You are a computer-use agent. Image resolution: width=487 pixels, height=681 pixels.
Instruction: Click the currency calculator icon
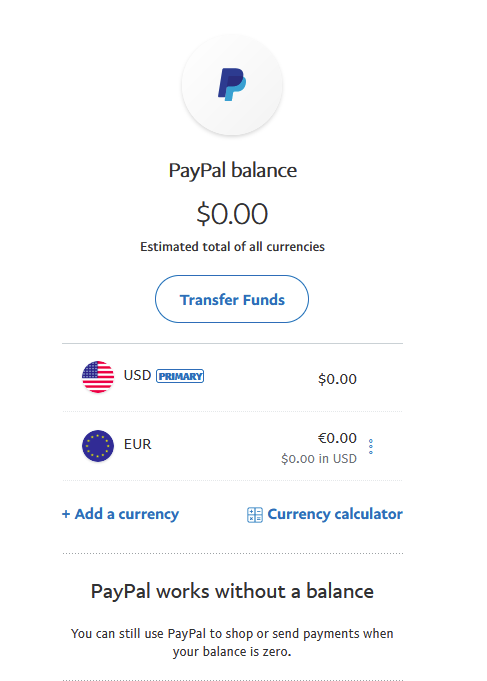tap(255, 515)
